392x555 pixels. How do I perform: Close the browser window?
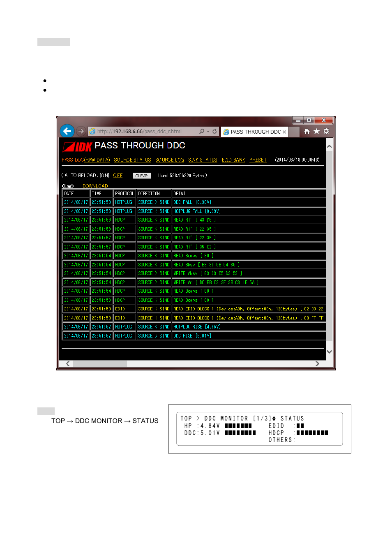coord(324,120)
